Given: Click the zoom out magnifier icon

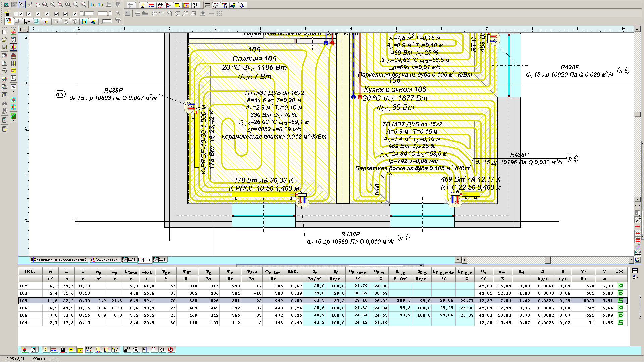Looking at the screenshot, I should coord(76,5).
